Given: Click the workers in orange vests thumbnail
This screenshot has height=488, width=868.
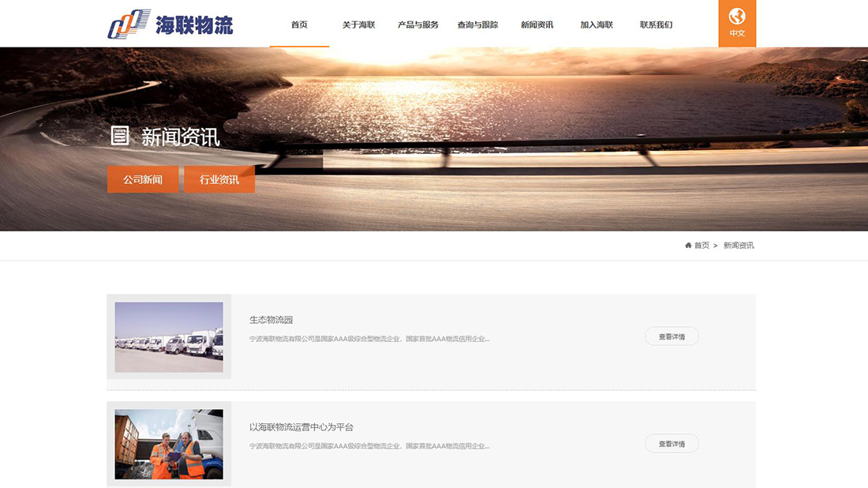Looking at the screenshot, I should pyautogui.click(x=169, y=444).
